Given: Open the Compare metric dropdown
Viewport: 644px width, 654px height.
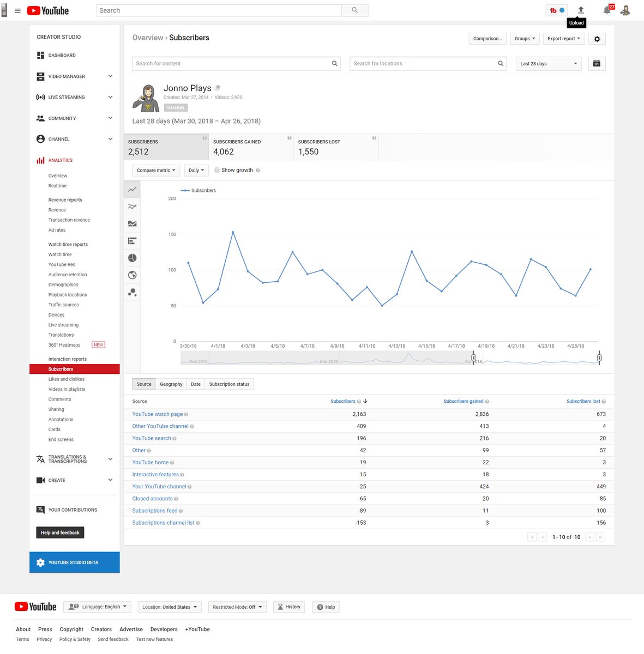Looking at the screenshot, I should point(156,171).
